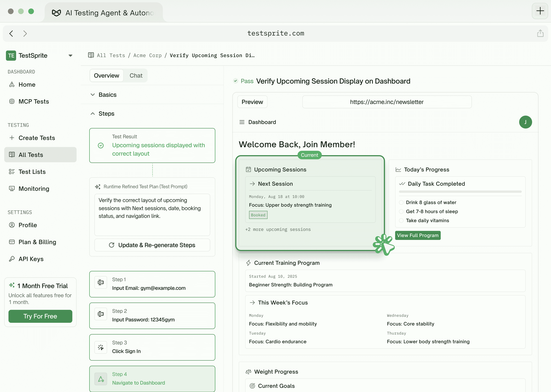Switch to the Chat tab
This screenshot has width=551, height=392.
pos(136,76)
